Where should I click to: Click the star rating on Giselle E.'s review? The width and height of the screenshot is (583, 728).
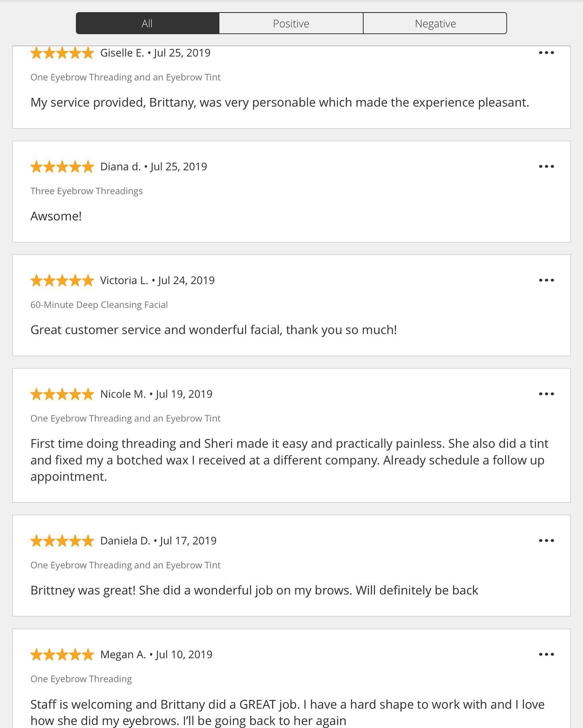click(x=62, y=53)
